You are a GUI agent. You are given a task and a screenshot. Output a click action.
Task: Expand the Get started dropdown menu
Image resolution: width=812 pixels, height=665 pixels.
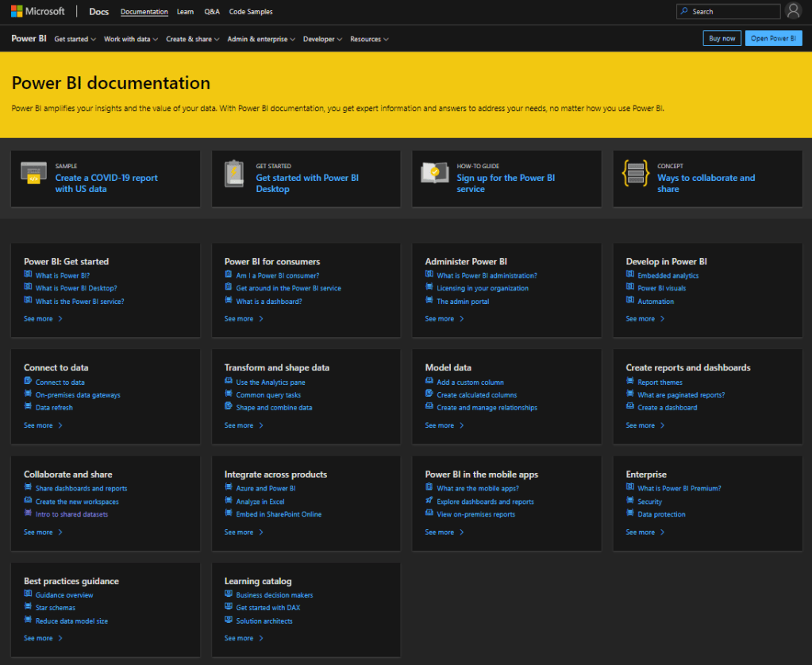click(x=75, y=39)
